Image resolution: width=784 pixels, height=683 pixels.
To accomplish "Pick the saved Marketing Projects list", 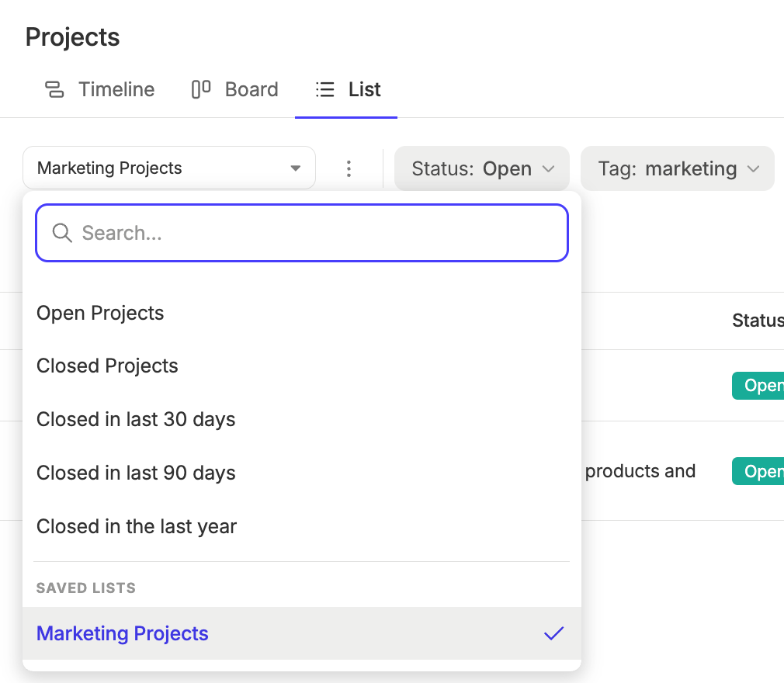I will pyautogui.click(x=302, y=633).
